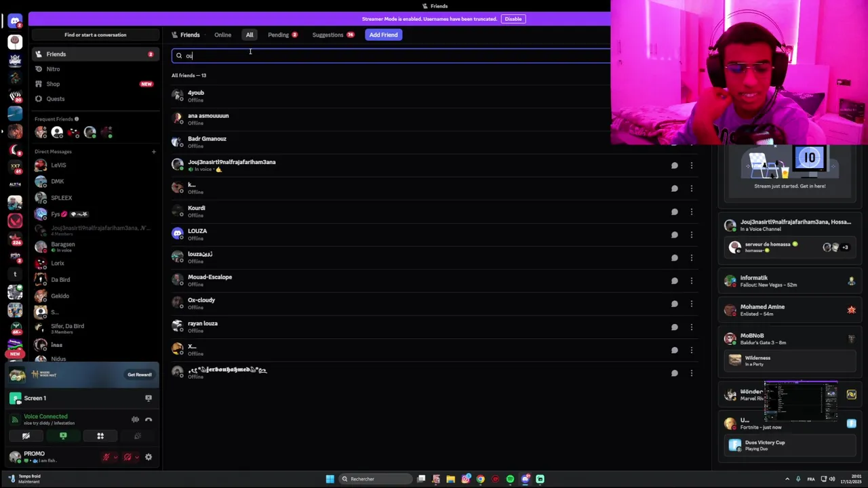Click Windows taskbar Rechercher search box
The width and height of the screenshot is (868, 488).
[376, 479]
